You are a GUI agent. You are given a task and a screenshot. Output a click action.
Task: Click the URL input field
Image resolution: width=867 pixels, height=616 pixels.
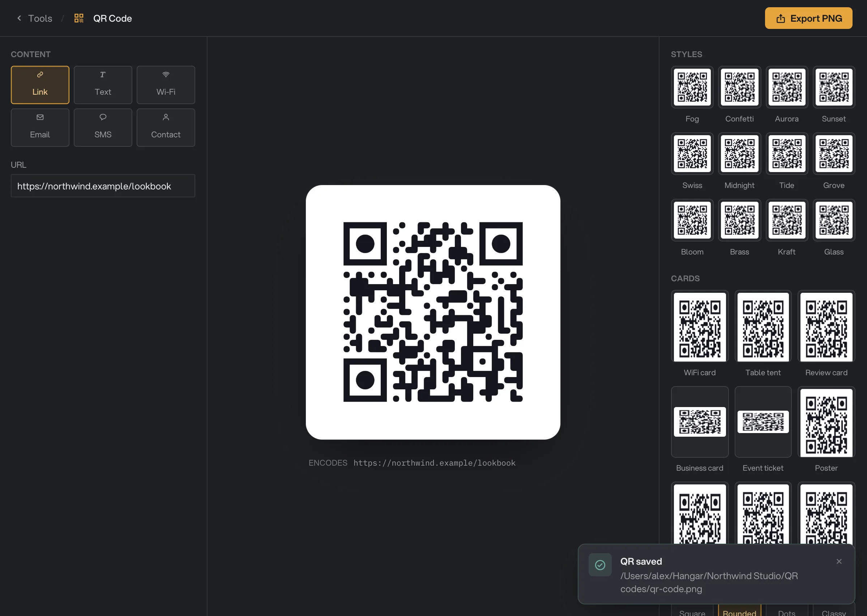103,186
